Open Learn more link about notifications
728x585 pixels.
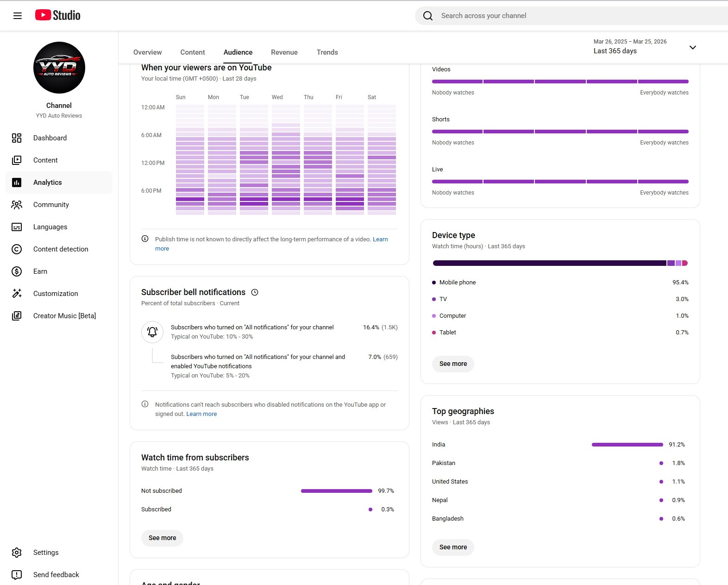pyautogui.click(x=201, y=414)
